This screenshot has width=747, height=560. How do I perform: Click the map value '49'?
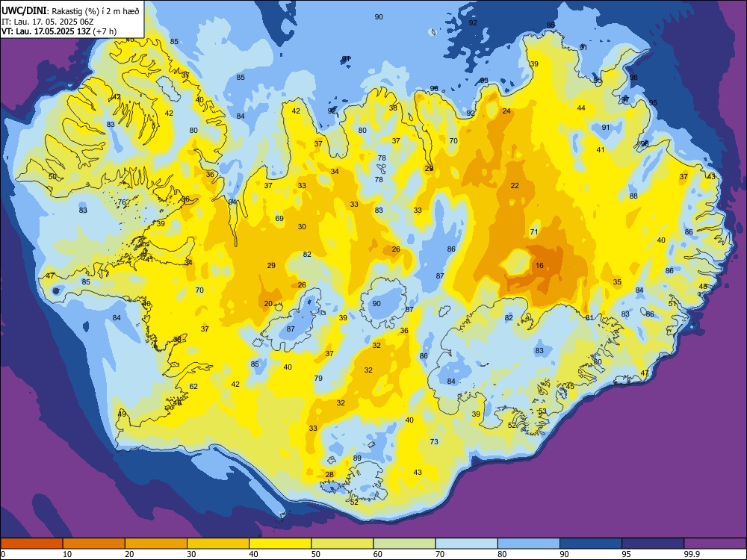pos(122,414)
